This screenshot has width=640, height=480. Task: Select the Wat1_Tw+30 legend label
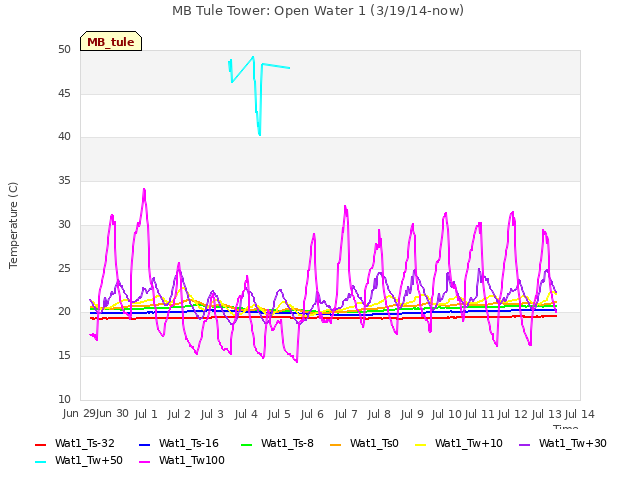click(x=573, y=444)
